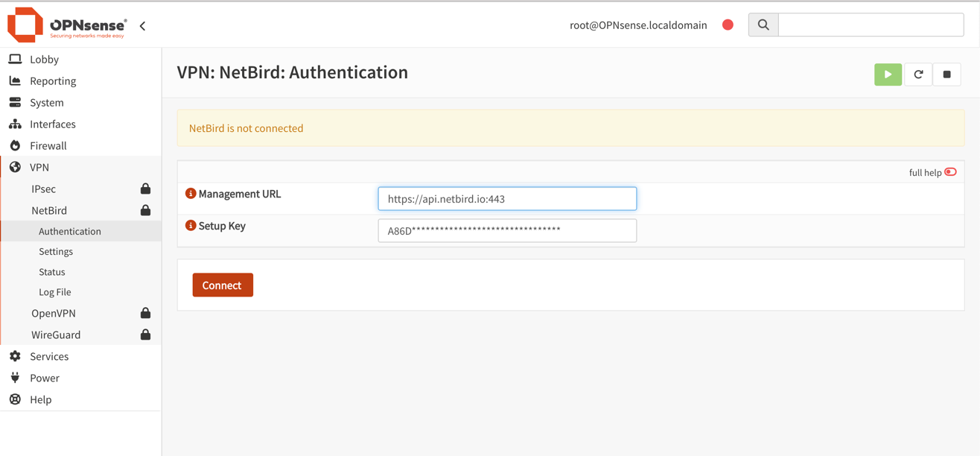Click the Interfaces network icon
Viewport: 980px width, 456px height.
click(x=15, y=124)
